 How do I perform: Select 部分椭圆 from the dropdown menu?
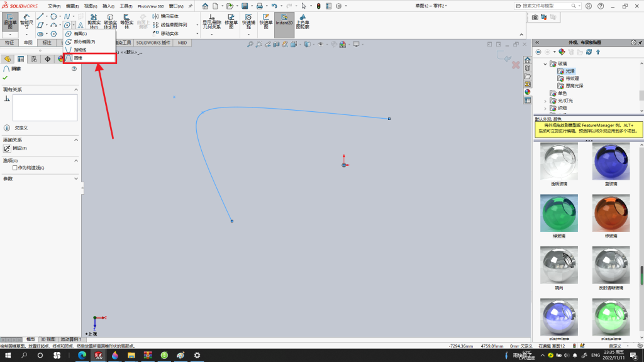click(x=89, y=42)
